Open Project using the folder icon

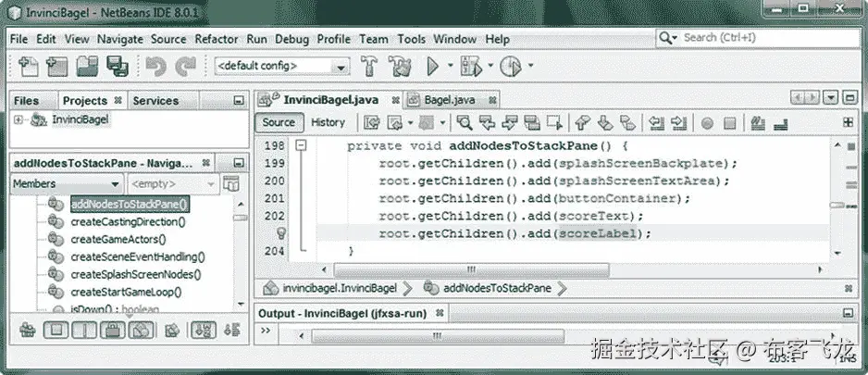[x=88, y=67]
